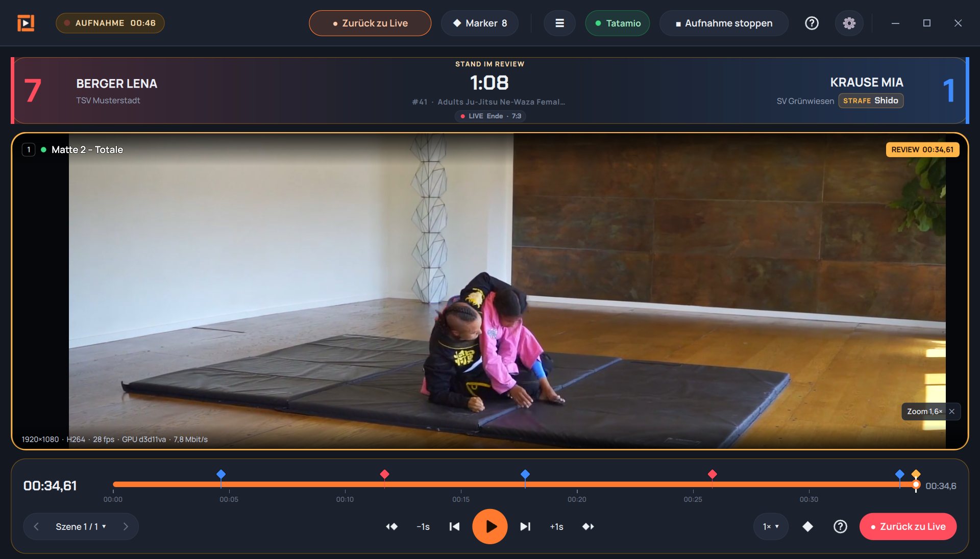Select blue timeline marker near 00:18
The width and height of the screenshot is (980, 559).
click(x=525, y=474)
